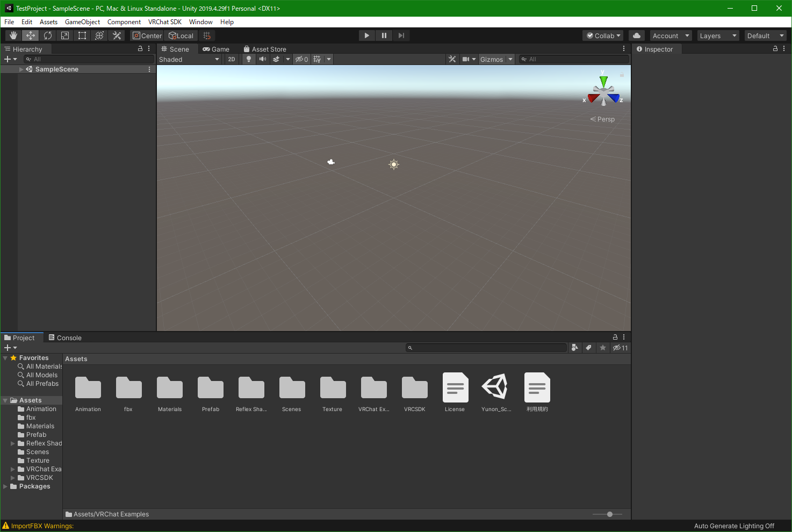Toggle scene lighting bulb button
Viewport: 792px width, 532px height.
point(248,59)
